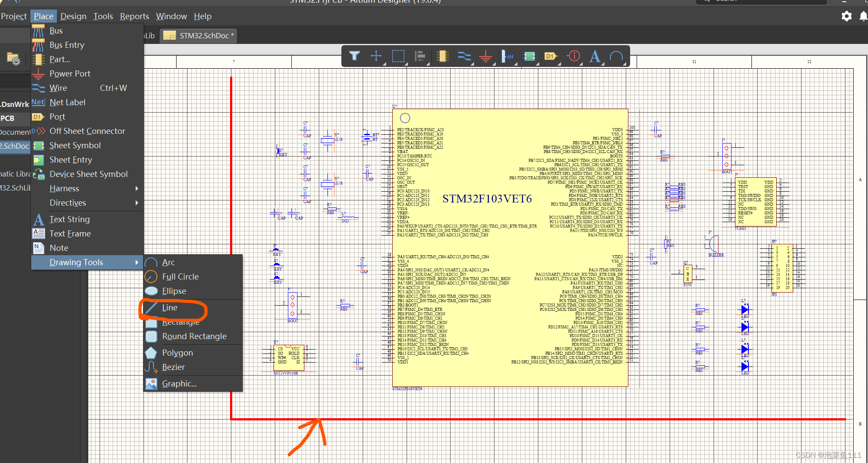
Task: Select Graphic... menu entry
Action: pyautogui.click(x=193, y=383)
